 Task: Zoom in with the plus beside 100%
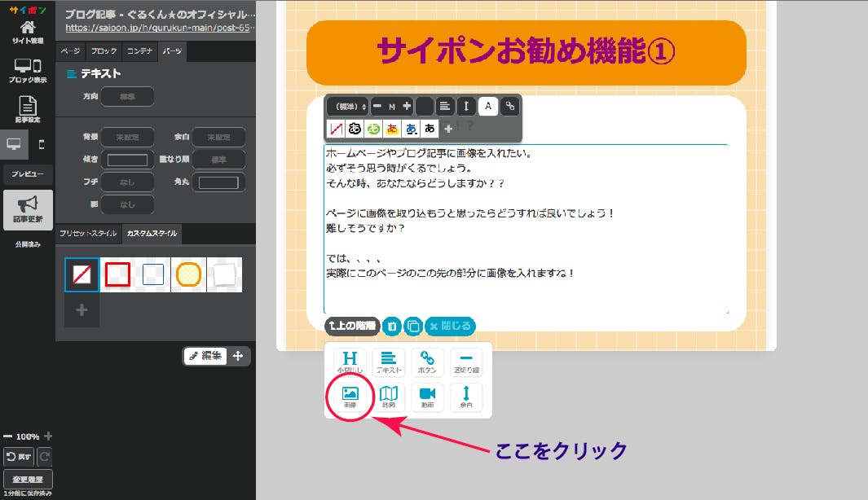(x=48, y=436)
